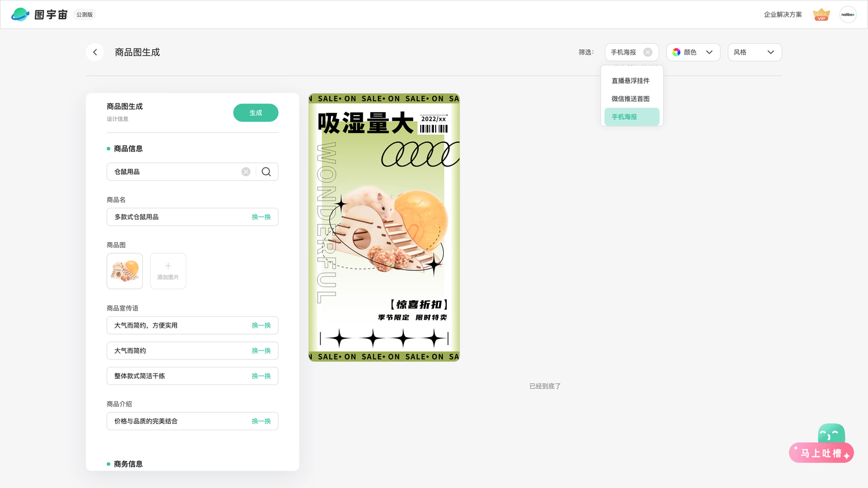The image size is (868, 488).
Task: Open the 风格 style dropdown
Action: [755, 52]
